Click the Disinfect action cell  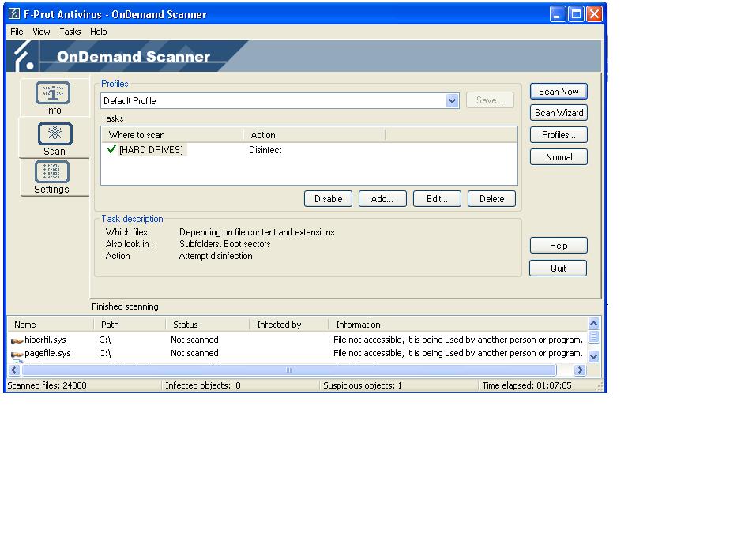click(265, 150)
